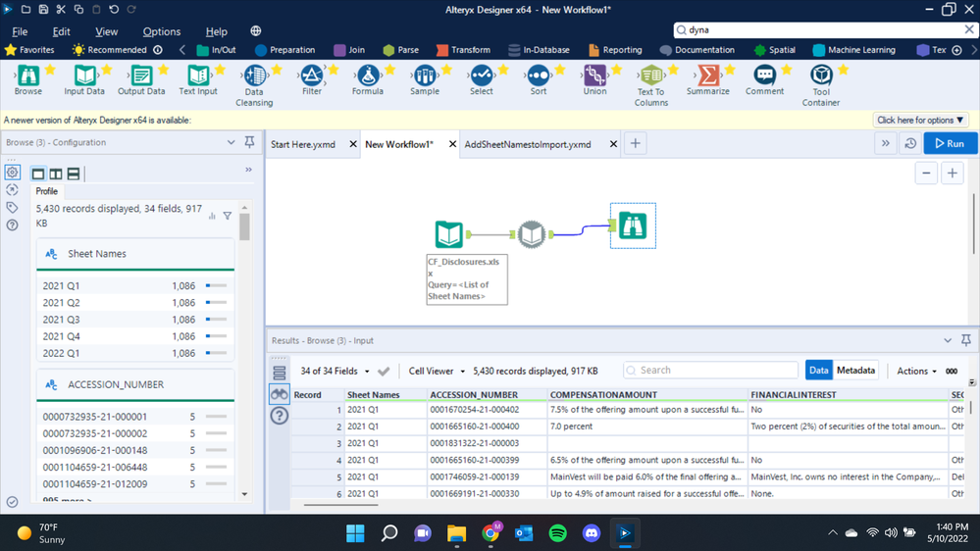This screenshot has height=551, width=980.
Task: Click the filter icon in Profile panel
Action: (228, 216)
